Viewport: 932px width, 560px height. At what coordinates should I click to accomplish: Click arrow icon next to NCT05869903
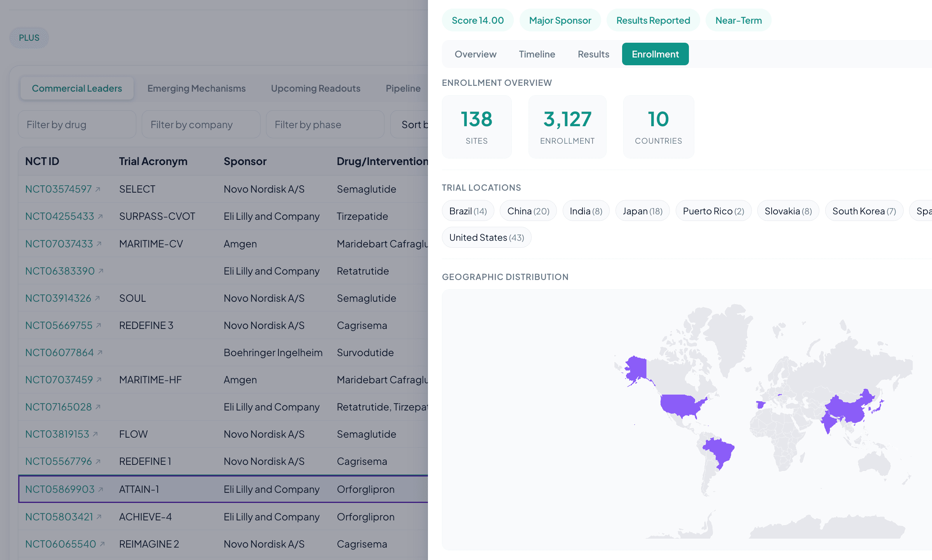[x=101, y=490]
